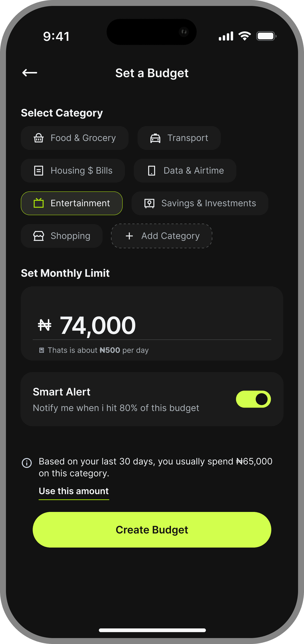Tap the back arrow icon

point(29,73)
